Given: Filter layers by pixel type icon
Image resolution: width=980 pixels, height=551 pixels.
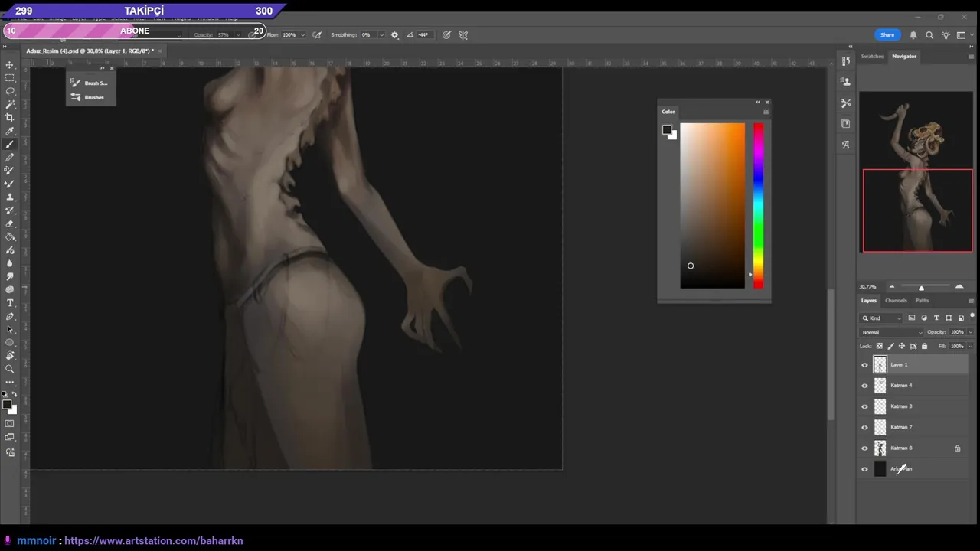Looking at the screenshot, I should (912, 318).
